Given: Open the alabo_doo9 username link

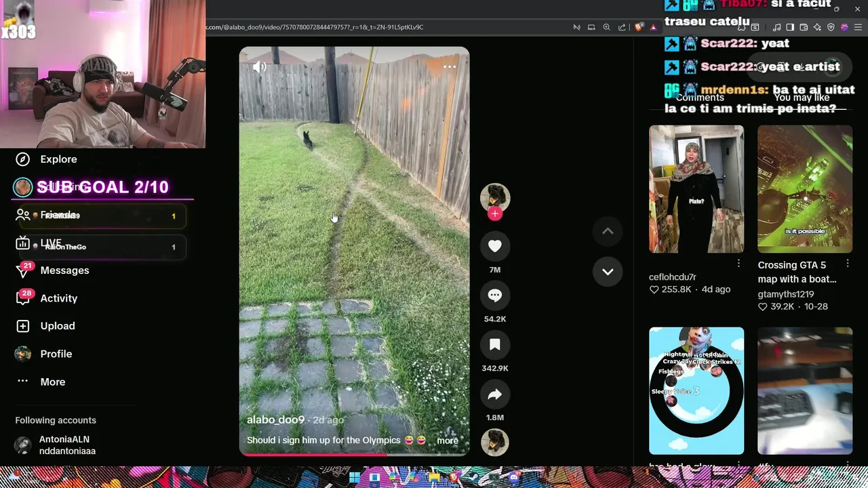Looking at the screenshot, I should coord(275,420).
